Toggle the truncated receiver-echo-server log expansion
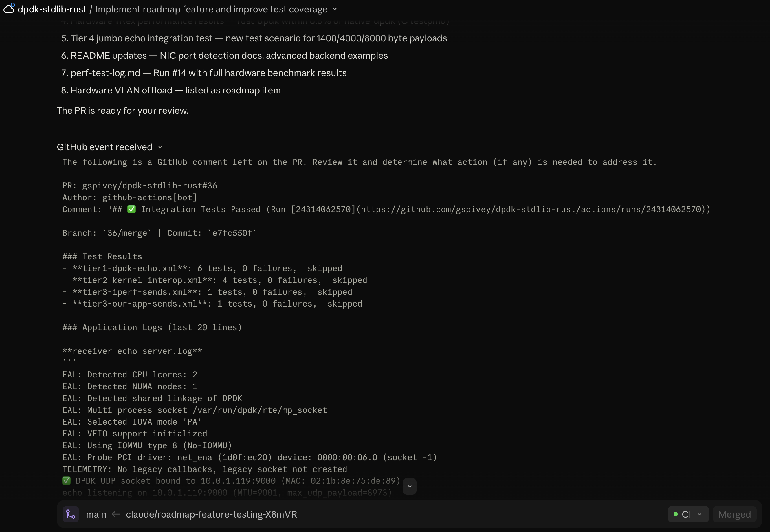This screenshot has height=532, width=770. pos(410,486)
